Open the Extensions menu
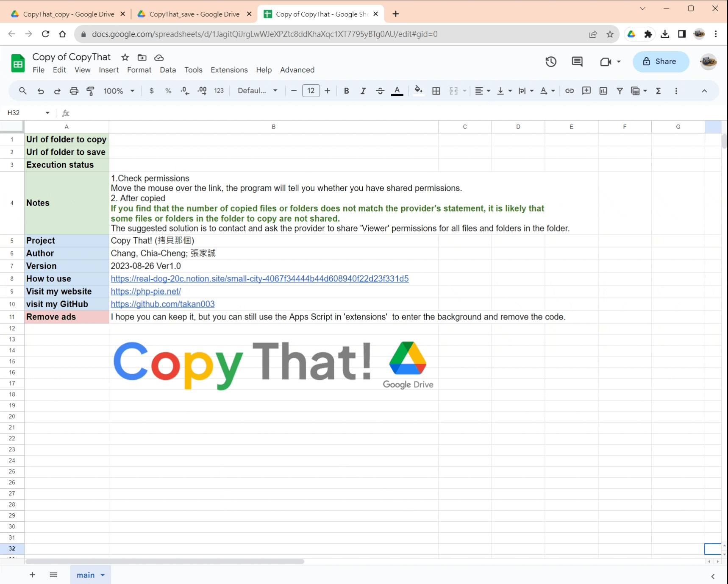 pos(229,70)
